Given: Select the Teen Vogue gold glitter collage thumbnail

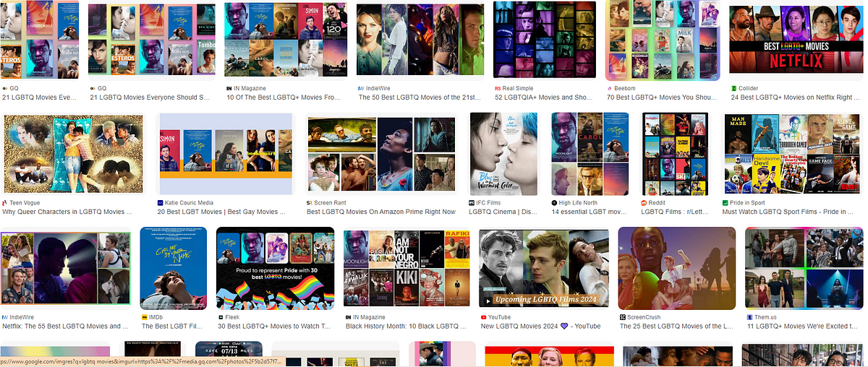Looking at the screenshot, I should click(73, 152).
